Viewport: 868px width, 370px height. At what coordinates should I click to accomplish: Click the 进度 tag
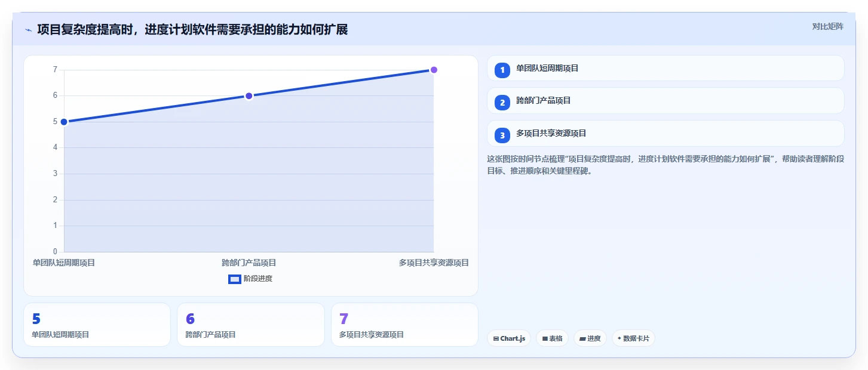(x=590, y=338)
